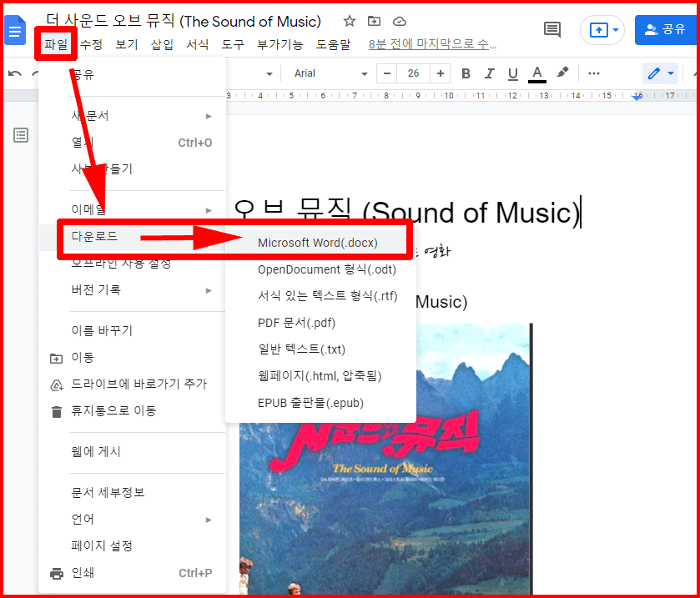Check the cloud save status icon
This screenshot has width=700, height=598.
(399, 21)
